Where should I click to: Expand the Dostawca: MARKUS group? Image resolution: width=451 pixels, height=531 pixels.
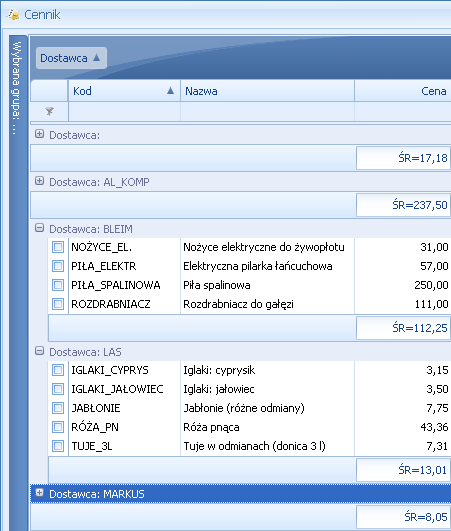click(x=40, y=493)
